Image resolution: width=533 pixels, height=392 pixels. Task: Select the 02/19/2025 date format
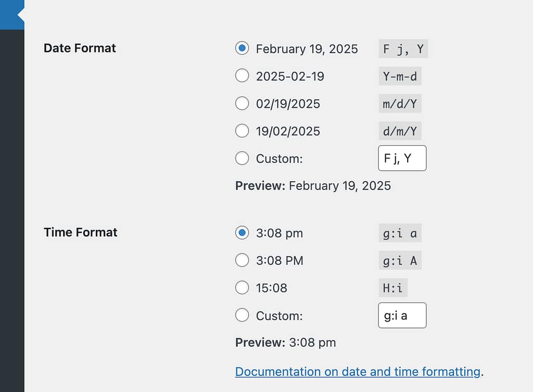click(242, 103)
